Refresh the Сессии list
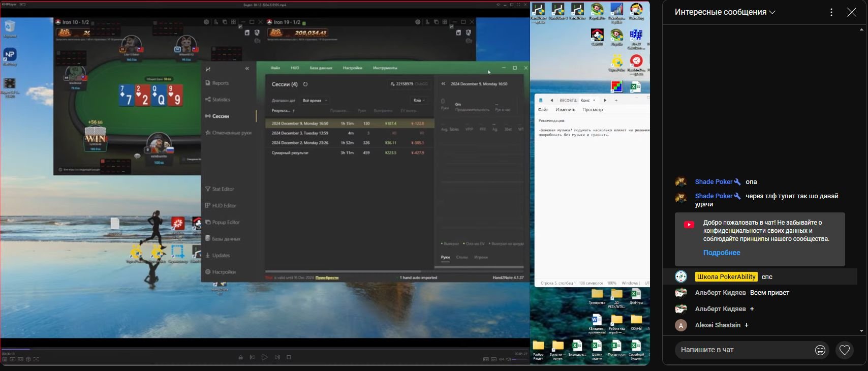This screenshot has width=868, height=371. (x=305, y=84)
